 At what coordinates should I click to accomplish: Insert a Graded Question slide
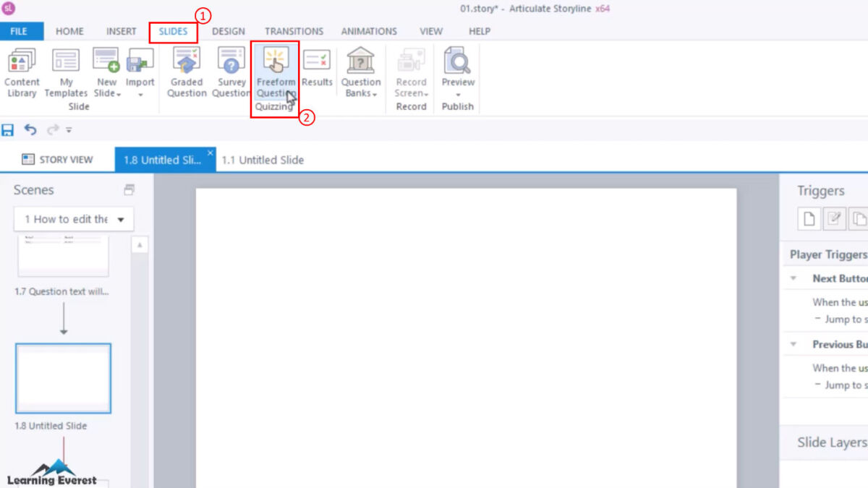pos(187,72)
